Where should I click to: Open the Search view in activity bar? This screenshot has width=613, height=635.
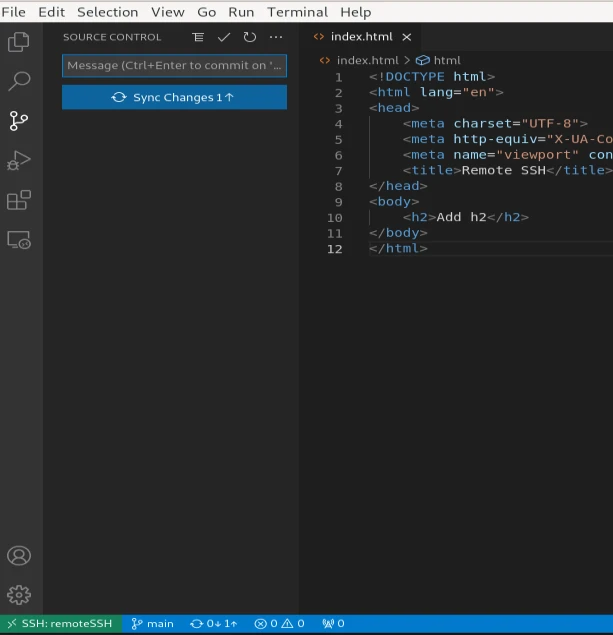[19, 81]
